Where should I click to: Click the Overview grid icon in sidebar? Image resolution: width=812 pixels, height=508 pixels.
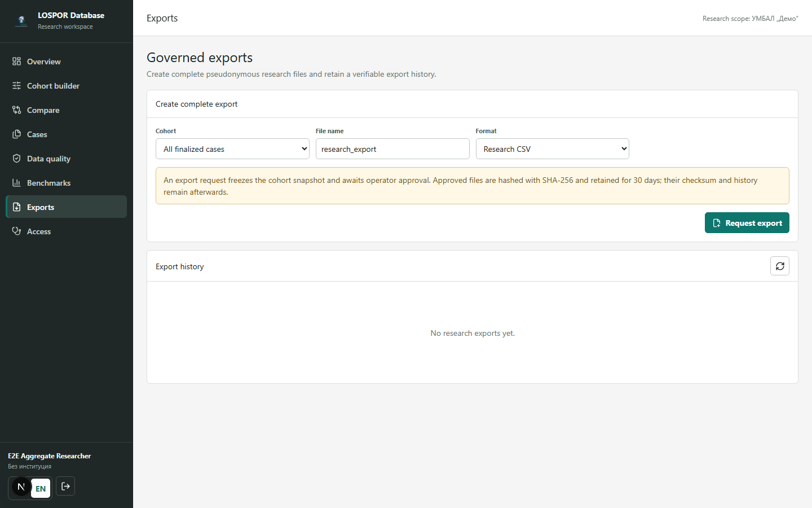(16, 62)
